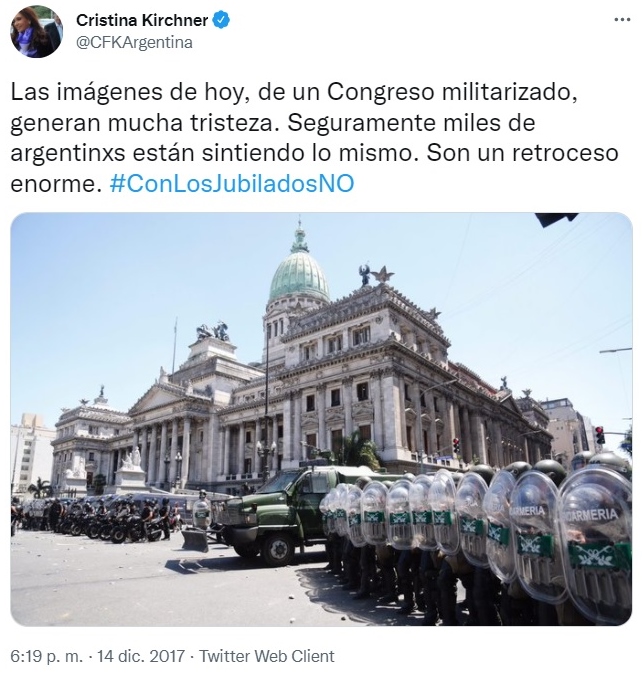Open the @CFKArgentina handle link
Image resolution: width=642 pixels, height=673 pixels.
[x=134, y=42]
